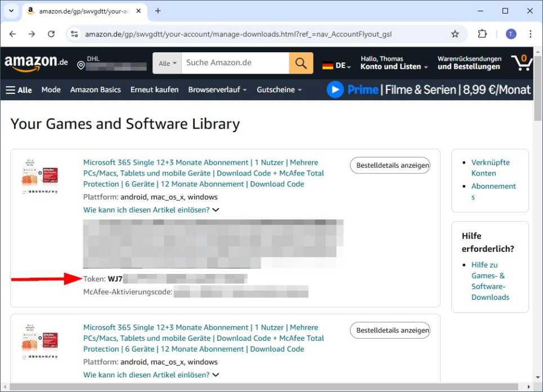Click the back navigation arrow

pyautogui.click(x=12, y=34)
